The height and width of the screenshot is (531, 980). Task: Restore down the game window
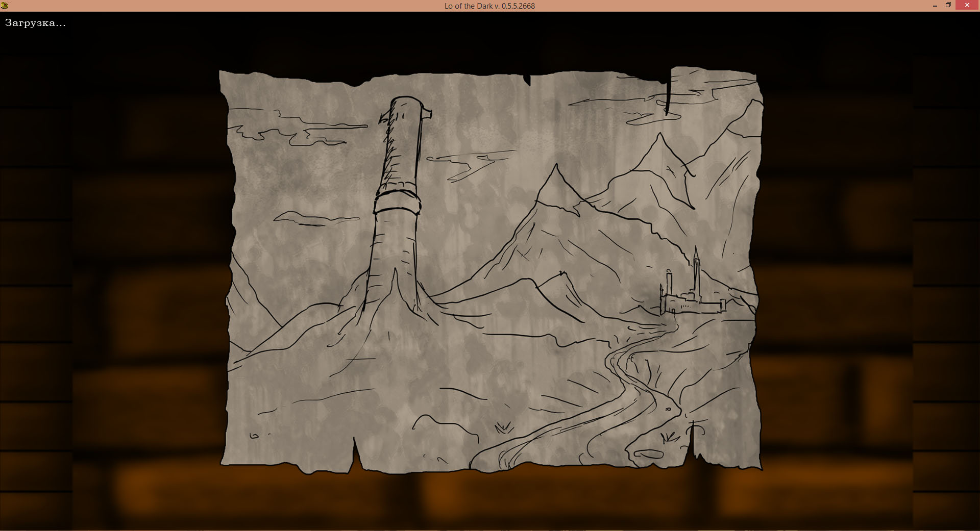pos(948,6)
